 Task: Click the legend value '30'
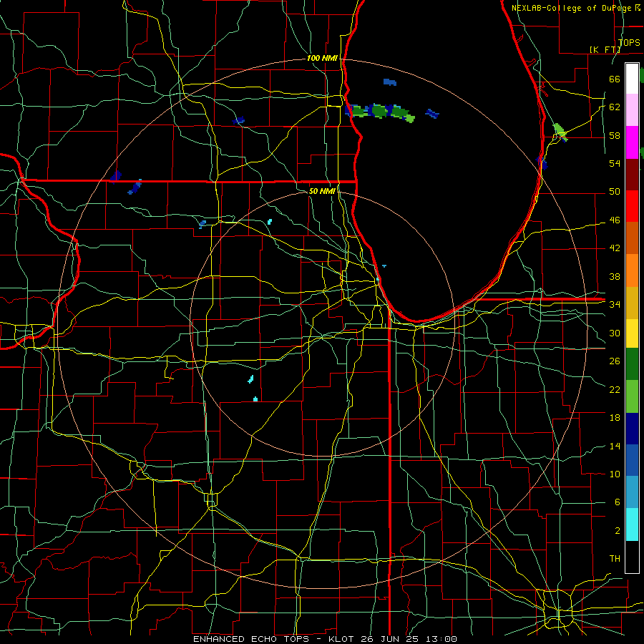click(x=615, y=333)
